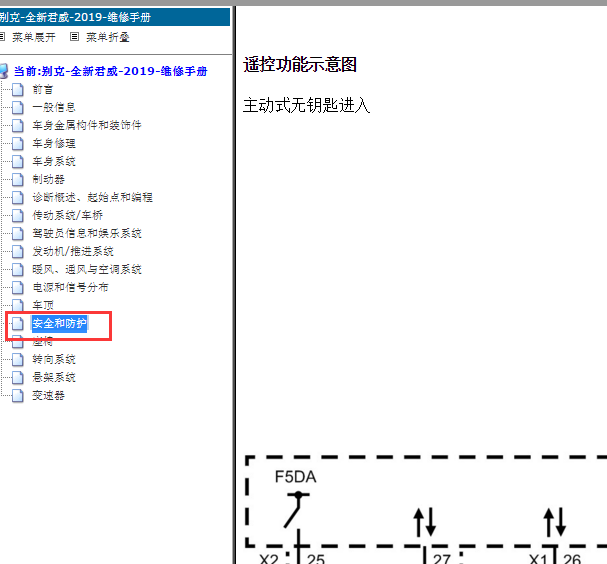Click the page icon beside 车顶
This screenshot has width=607, height=564.
click(17, 305)
